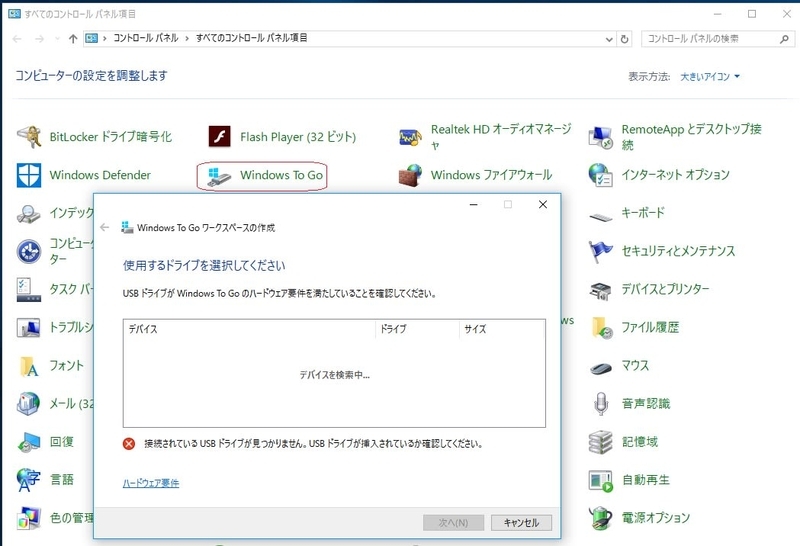Open 言語 language icon
This screenshot has width=800, height=546.
29,480
